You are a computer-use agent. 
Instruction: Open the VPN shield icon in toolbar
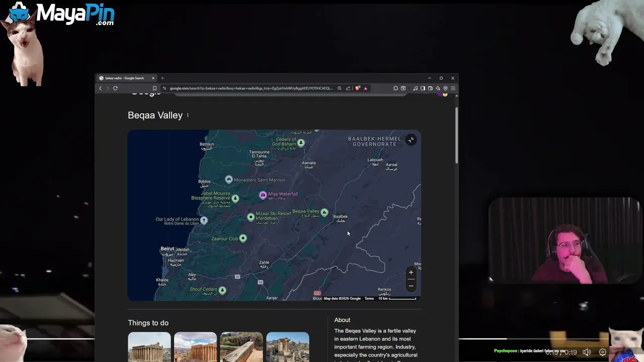(x=445, y=88)
